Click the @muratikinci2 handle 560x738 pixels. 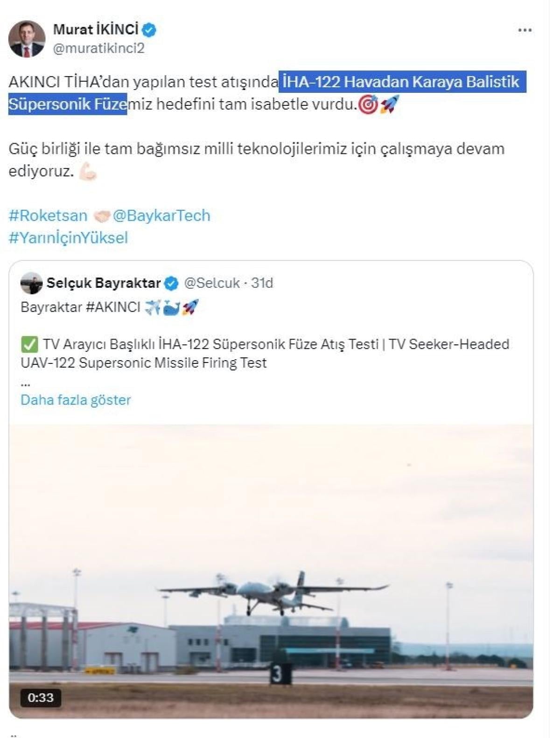coord(98,48)
